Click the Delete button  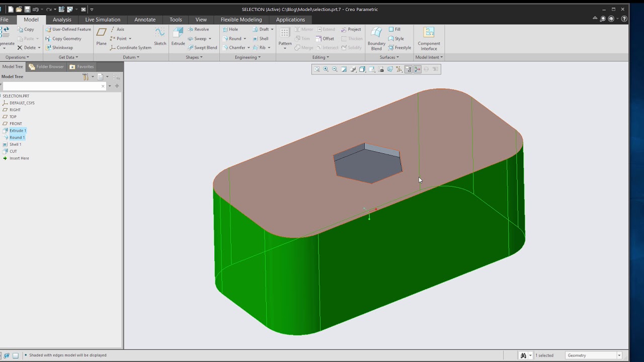pos(26,48)
